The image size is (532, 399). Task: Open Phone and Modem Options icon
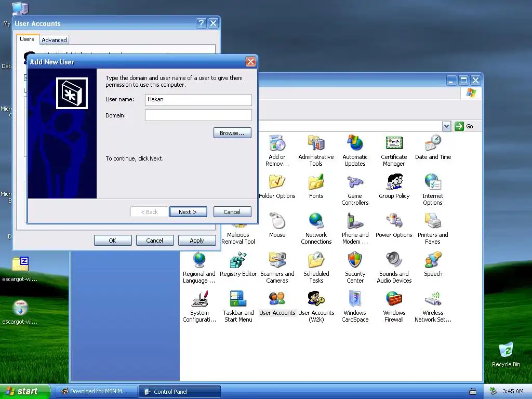[x=355, y=229]
